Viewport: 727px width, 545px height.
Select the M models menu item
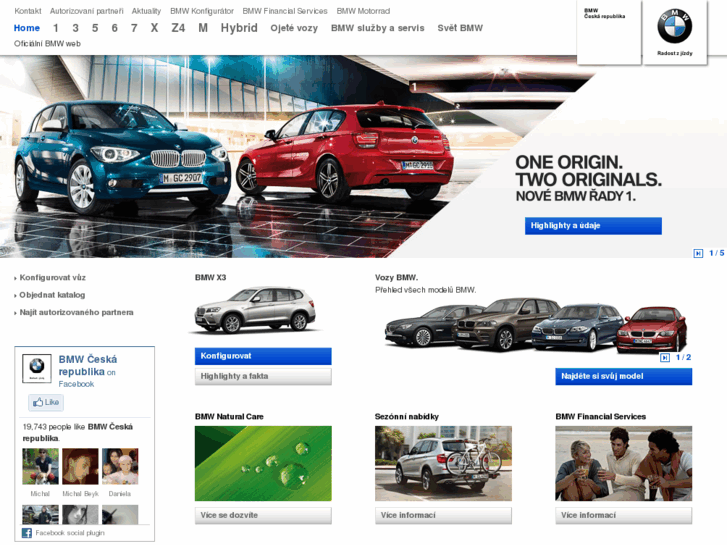tap(203, 28)
